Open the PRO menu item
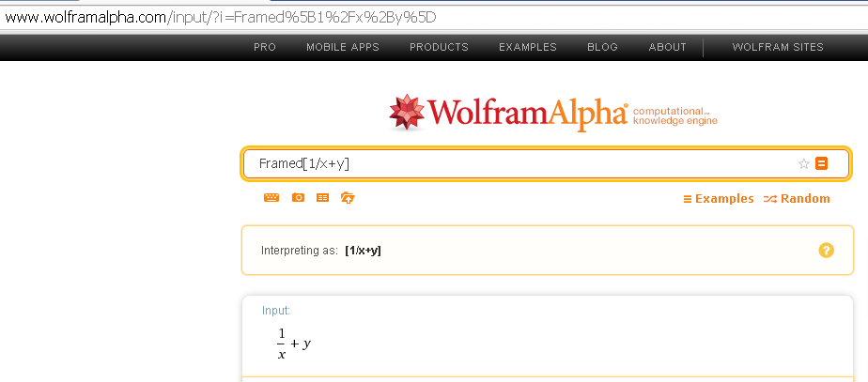The image size is (868, 382). 265,48
